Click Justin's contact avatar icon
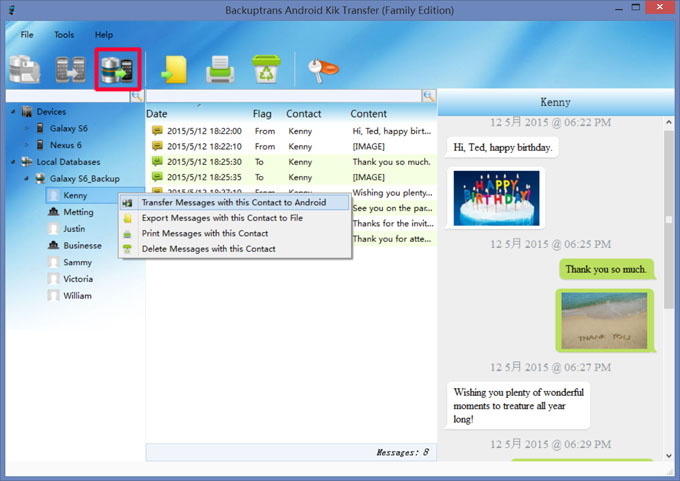The image size is (680, 481). tap(53, 229)
